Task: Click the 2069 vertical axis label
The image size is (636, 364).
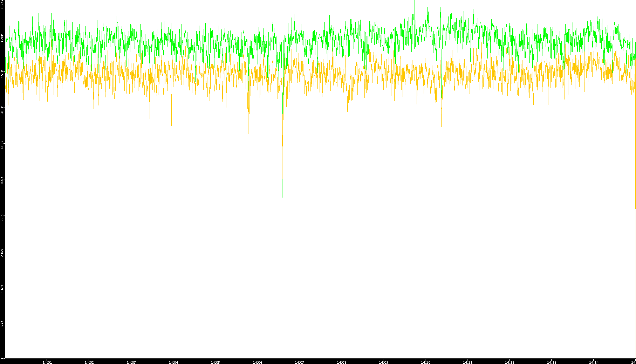Action: click(x=2, y=253)
